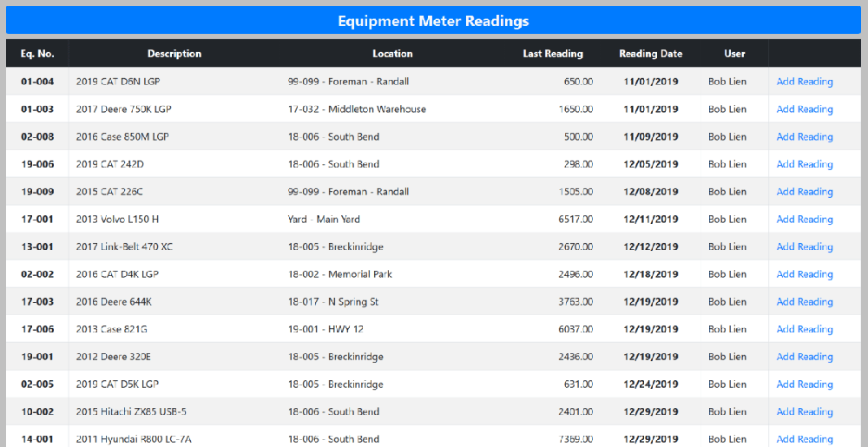The image size is (868, 447).
Task: Click last reading value 3763.00
Action: click(575, 301)
